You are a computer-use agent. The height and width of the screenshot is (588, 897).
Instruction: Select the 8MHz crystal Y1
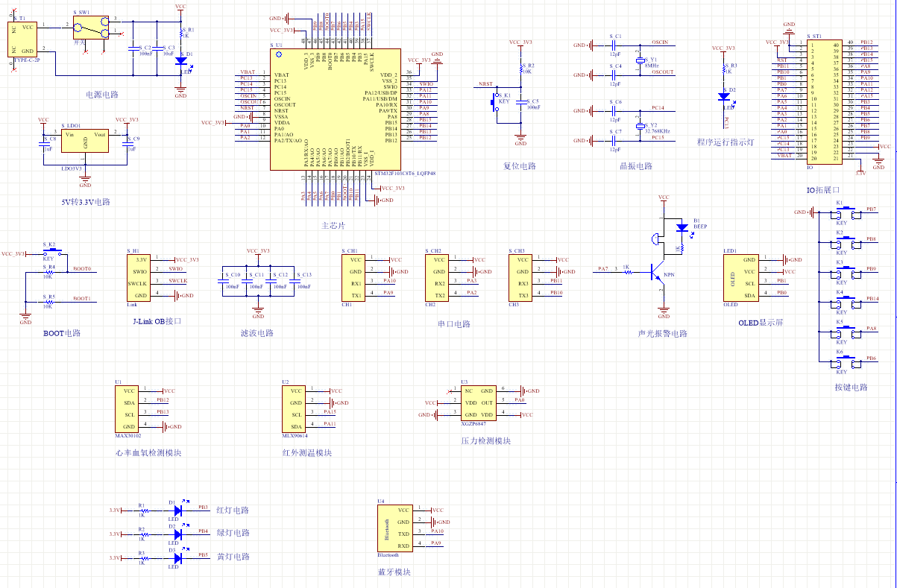tap(639, 62)
